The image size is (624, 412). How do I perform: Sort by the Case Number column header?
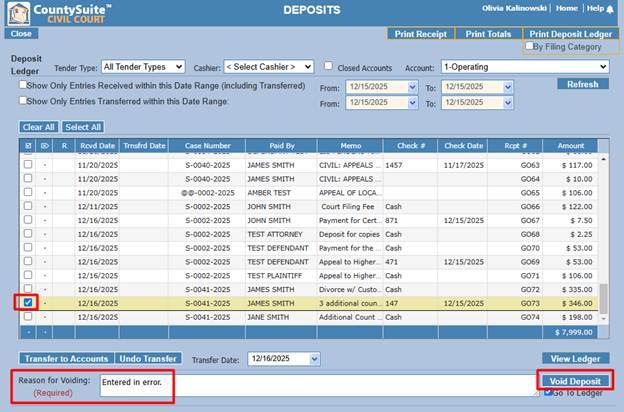[207, 146]
